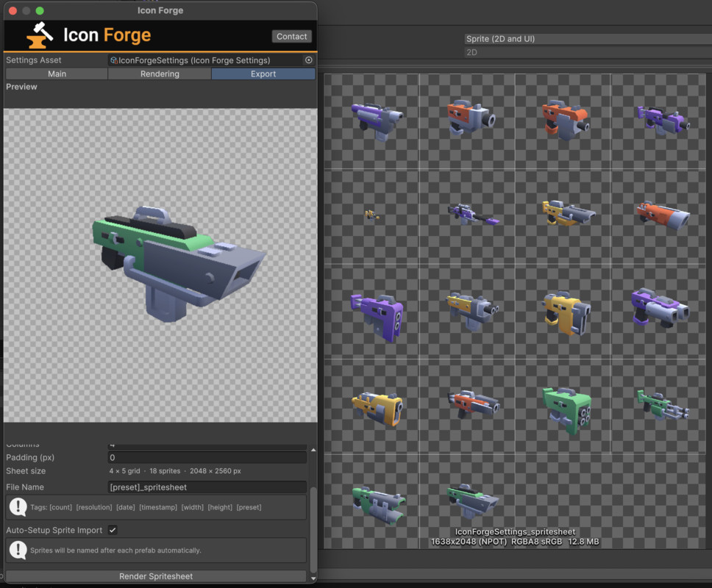Image resolution: width=712 pixels, height=588 pixels.
Task: Select orange wide-barrel gun, second row
Action: (663, 215)
